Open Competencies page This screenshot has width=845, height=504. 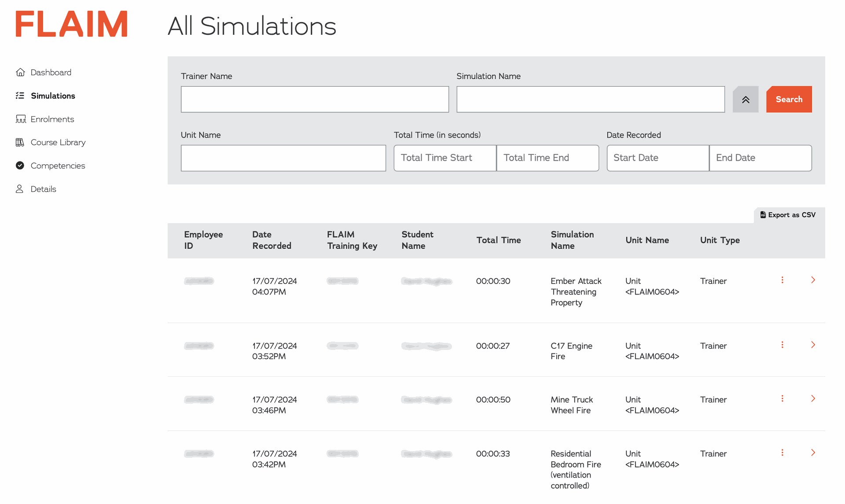click(58, 166)
